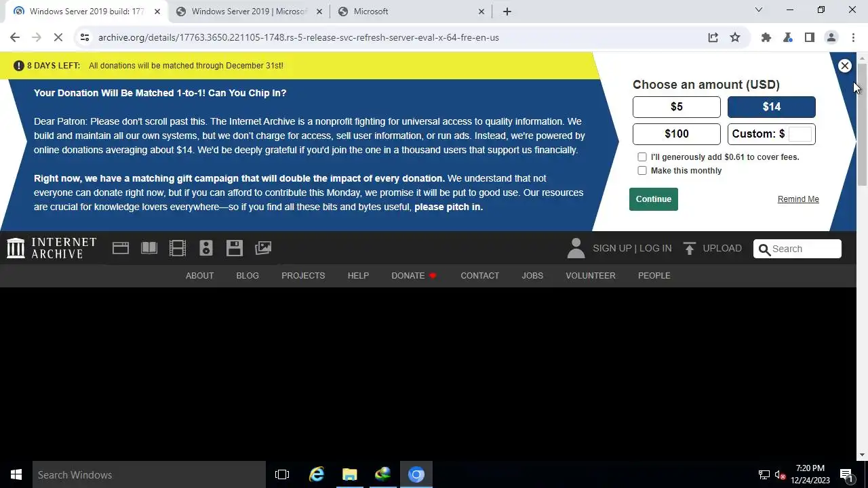Open the video film strip icon
The image size is (868, 488).
click(x=178, y=248)
